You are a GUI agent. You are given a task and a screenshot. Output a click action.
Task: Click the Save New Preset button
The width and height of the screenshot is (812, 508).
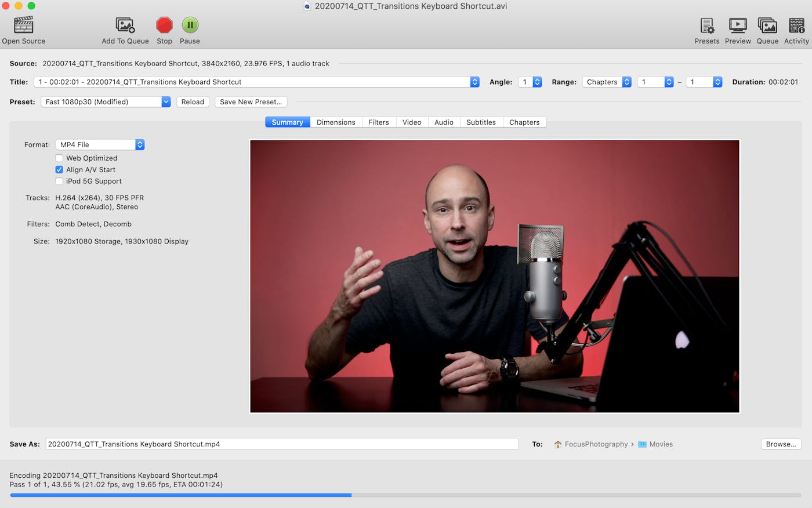coord(251,102)
